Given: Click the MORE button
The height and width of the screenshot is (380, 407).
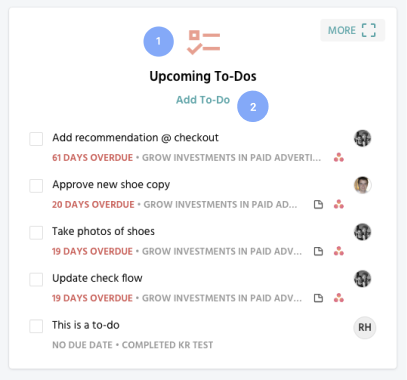Looking at the screenshot, I should coord(353,30).
